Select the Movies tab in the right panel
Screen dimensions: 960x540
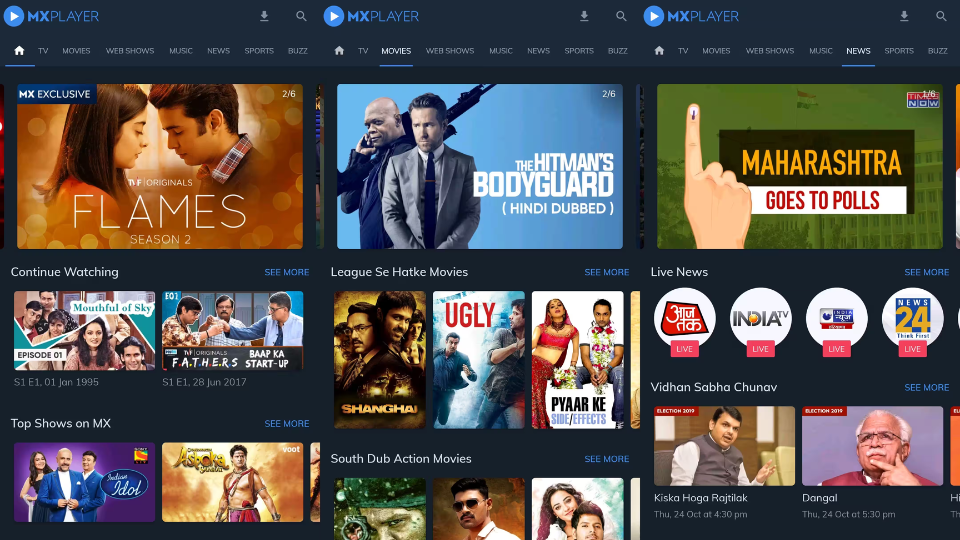pos(716,51)
